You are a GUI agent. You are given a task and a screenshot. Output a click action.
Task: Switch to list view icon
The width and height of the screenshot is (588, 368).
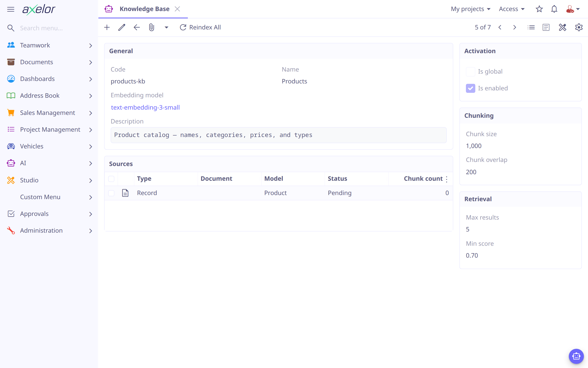coord(531,27)
